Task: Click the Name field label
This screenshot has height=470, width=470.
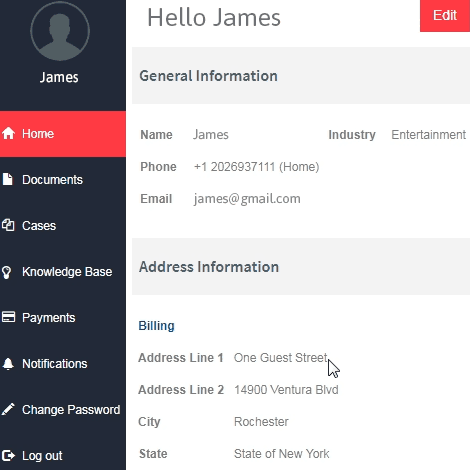Action: tap(156, 135)
